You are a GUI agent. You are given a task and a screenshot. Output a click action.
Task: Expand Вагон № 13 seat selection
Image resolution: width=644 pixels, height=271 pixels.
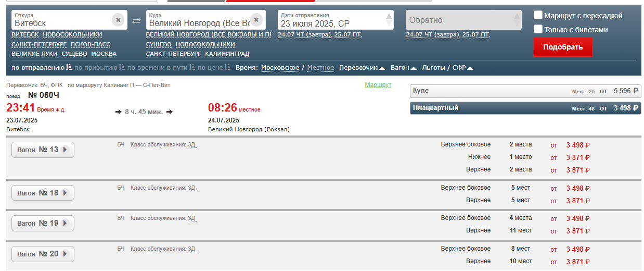tap(43, 150)
